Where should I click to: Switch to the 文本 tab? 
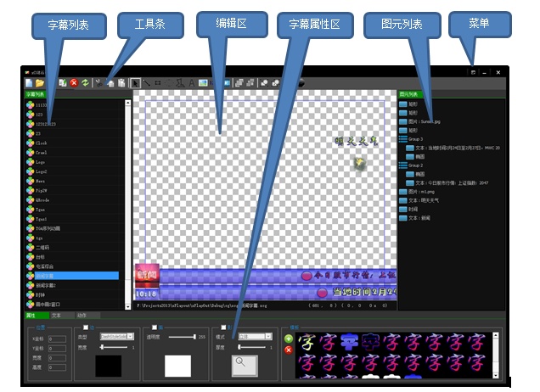pos(57,315)
